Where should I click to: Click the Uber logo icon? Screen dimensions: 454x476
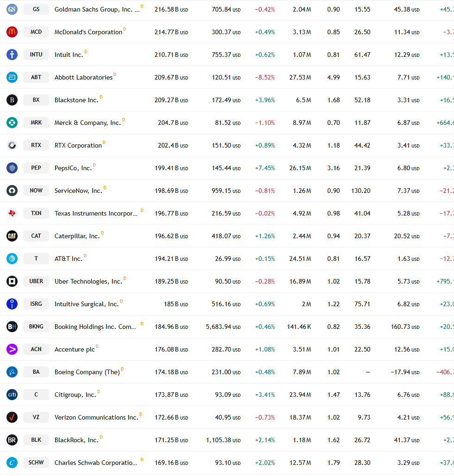pos(12,281)
